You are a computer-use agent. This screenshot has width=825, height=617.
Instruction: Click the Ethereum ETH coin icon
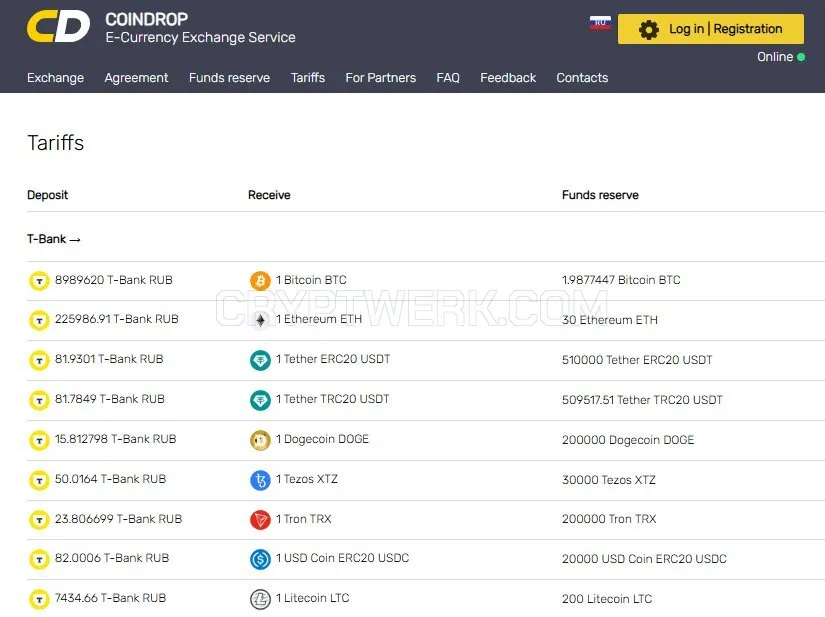pyautogui.click(x=260, y=320)
